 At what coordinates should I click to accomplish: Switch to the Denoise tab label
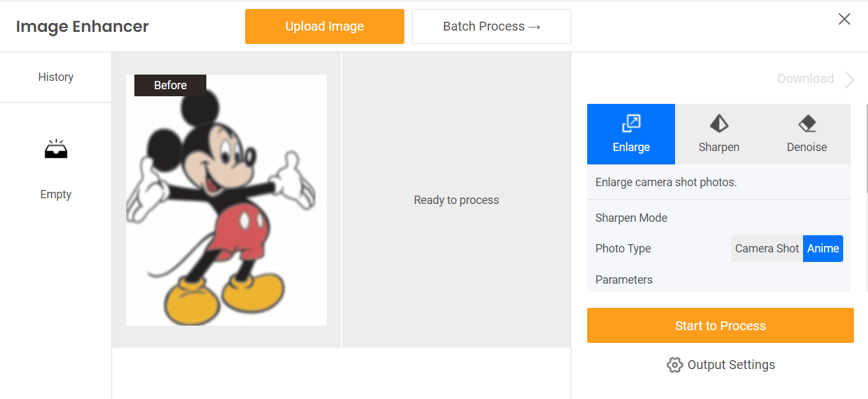pyautogui.click(x=807, y=147)
